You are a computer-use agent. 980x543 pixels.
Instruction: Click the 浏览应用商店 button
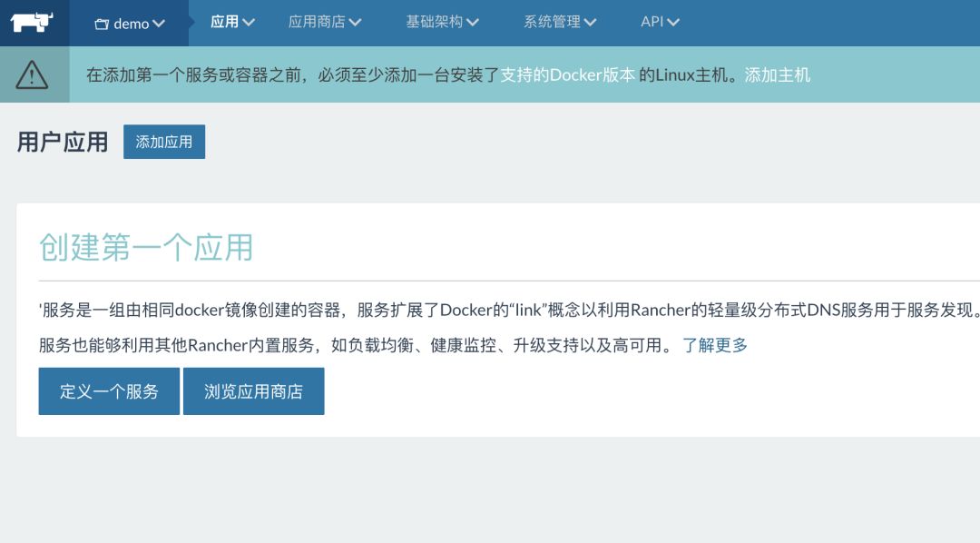pyautogui.click(x=254, y=391)
